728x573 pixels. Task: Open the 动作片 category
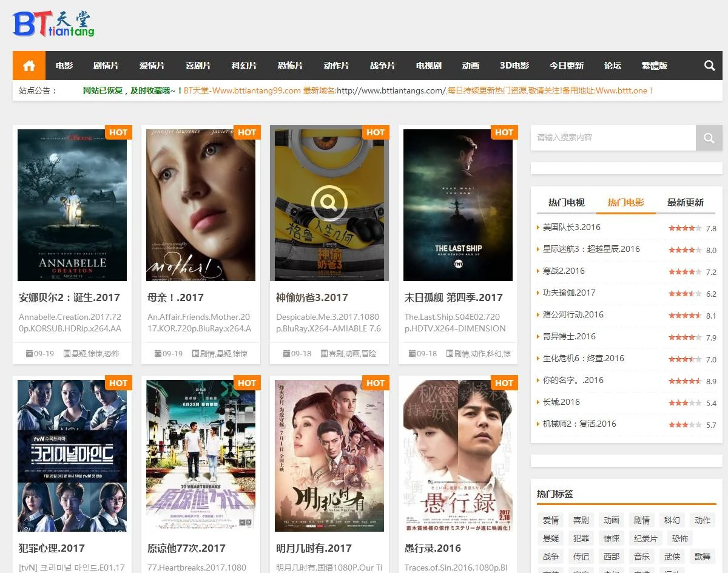click(337, 66)
